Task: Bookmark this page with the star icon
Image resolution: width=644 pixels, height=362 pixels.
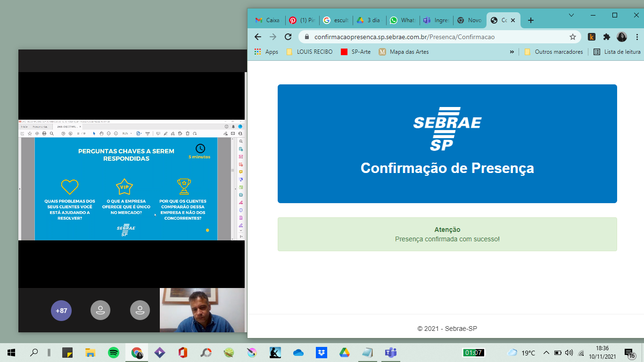Action: [573, 37]
